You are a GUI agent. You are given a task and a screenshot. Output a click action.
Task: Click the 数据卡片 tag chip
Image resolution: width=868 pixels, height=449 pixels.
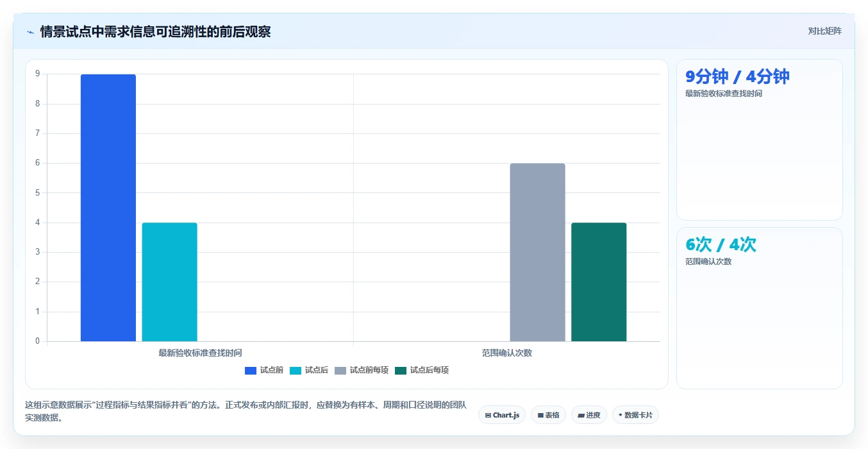(635, 415)
